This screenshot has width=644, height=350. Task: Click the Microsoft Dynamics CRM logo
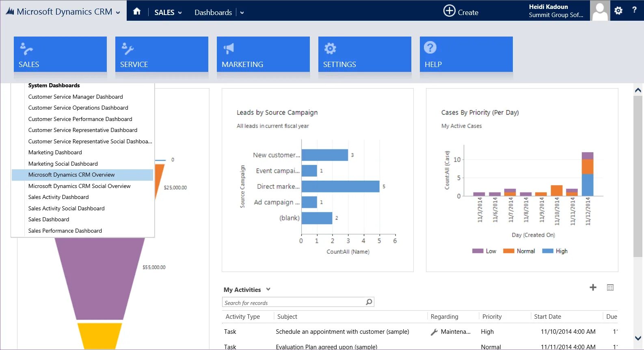[x=10, y=11]
